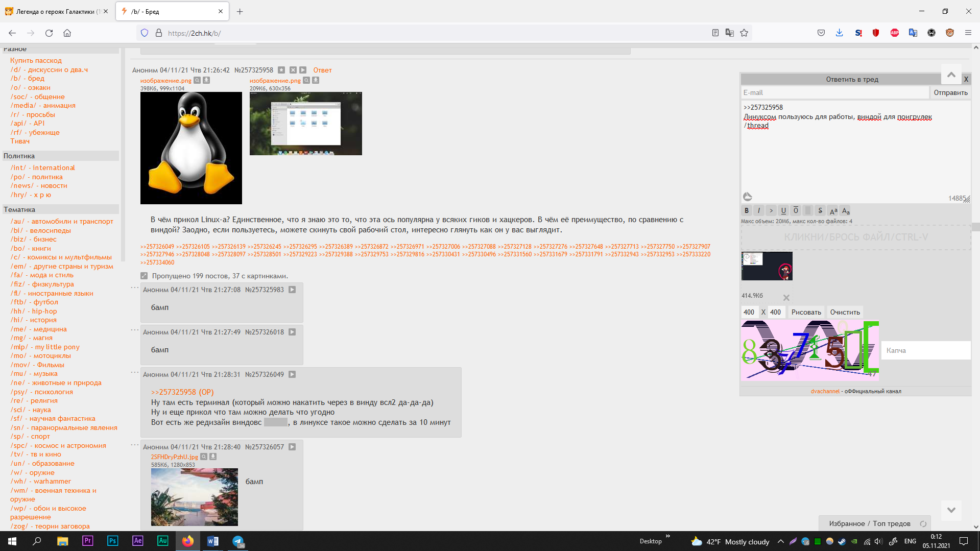Viewport: 980px width, 551px height.
Task: Search the penguin image via magnifier icon
Action: 197,80
